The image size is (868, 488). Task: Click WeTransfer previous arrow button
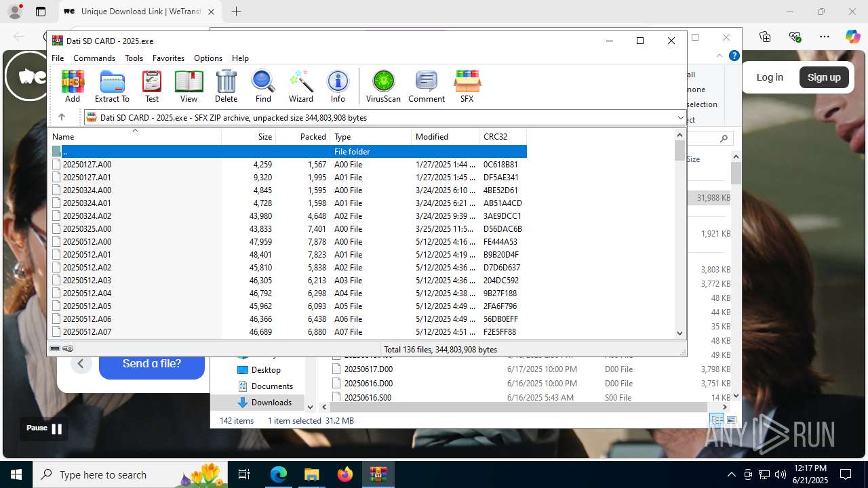[x=81, y=364]
